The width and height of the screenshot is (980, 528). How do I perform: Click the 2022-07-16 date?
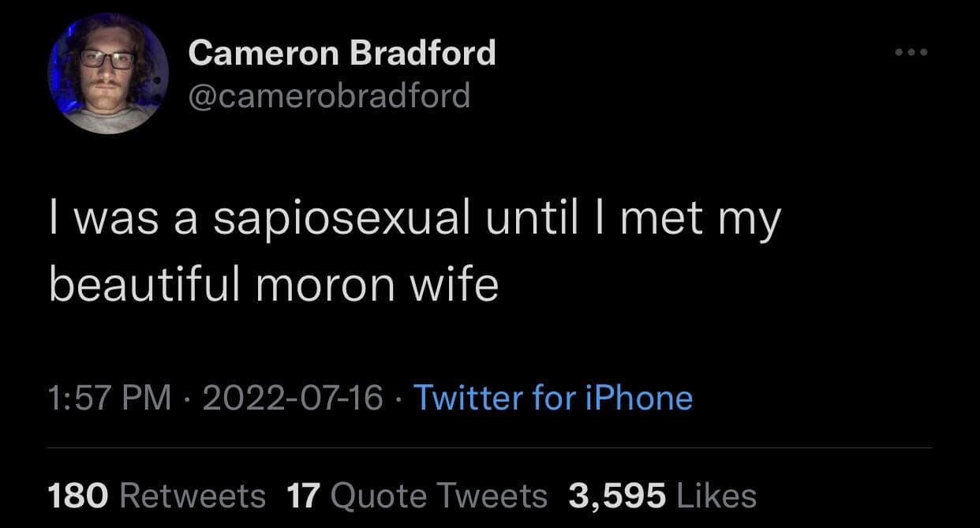[x=293, y=397]
